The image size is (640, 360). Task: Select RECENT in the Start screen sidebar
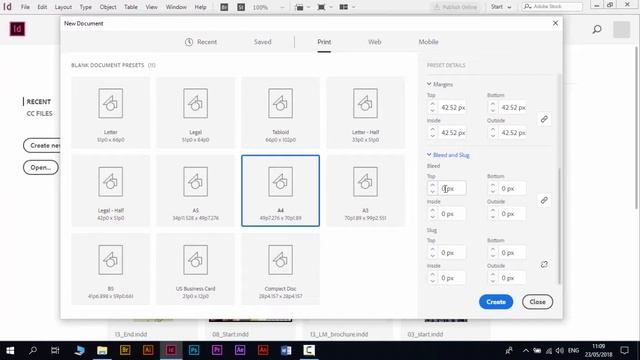39,102
